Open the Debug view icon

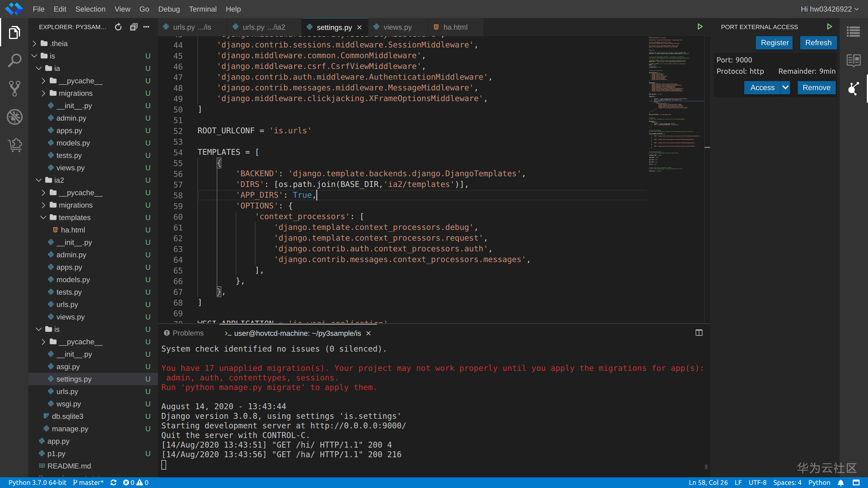[x=14, y=117]
